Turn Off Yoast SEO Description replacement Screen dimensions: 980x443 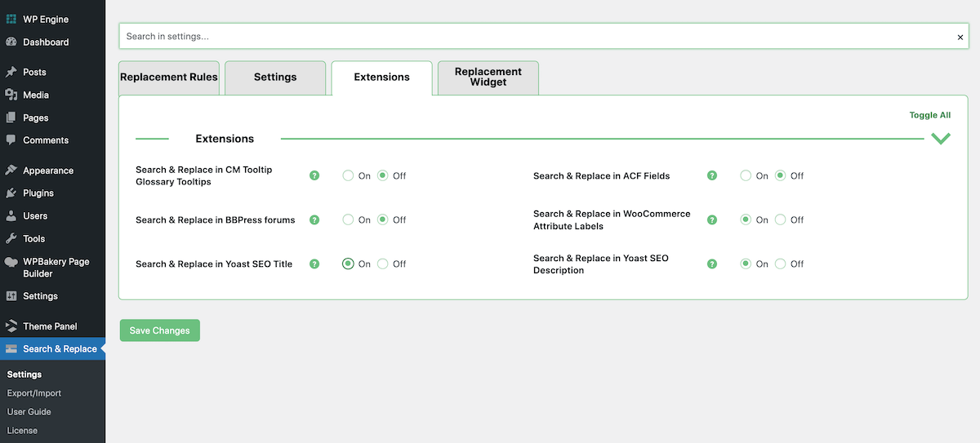pyautogui.click(x=780, y=264)
